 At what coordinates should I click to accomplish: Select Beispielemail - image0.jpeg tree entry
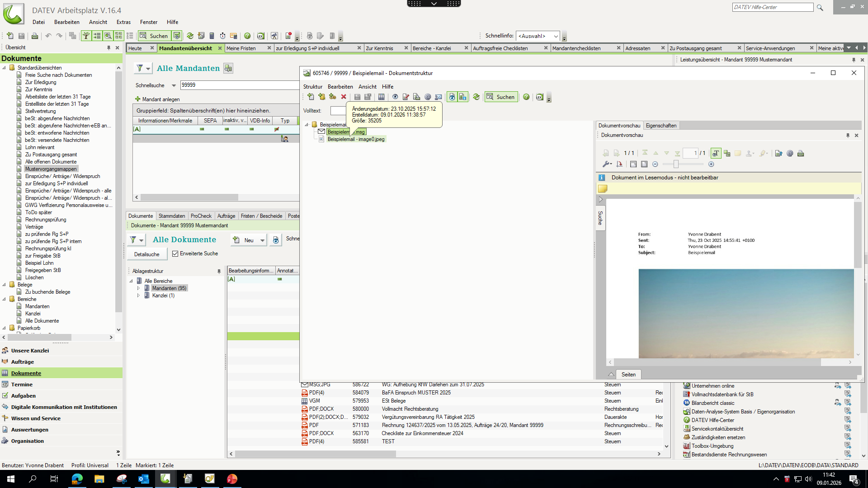click(x=356, y=139)
